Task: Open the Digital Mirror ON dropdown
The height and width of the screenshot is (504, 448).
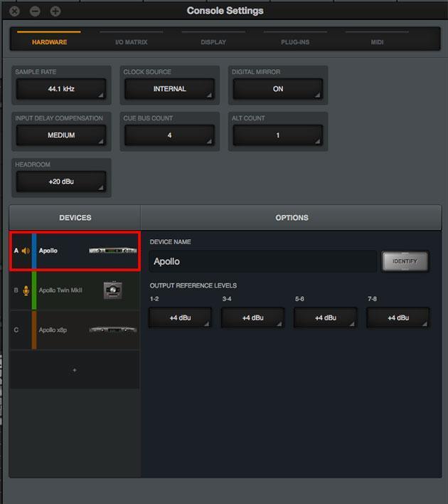Action: (278, 89)
